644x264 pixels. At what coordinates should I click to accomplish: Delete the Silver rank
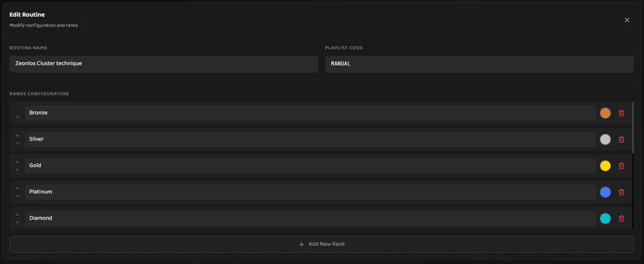[x=621, y=139]
